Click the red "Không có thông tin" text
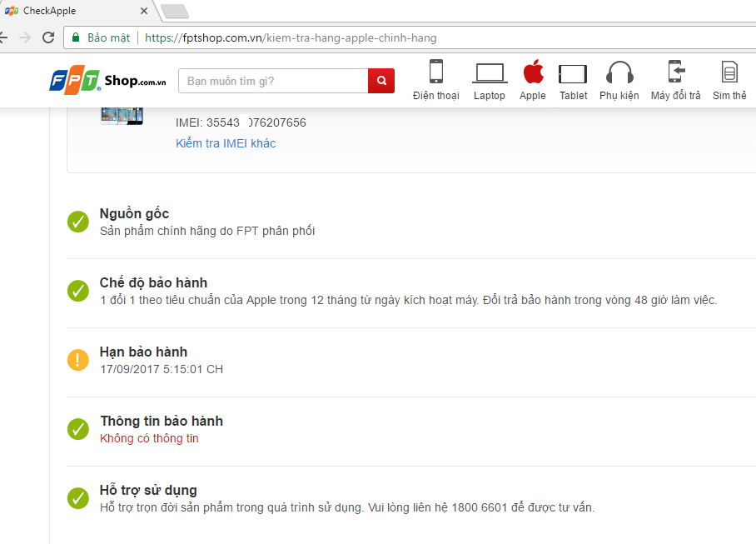 click(x=149, y=438)
